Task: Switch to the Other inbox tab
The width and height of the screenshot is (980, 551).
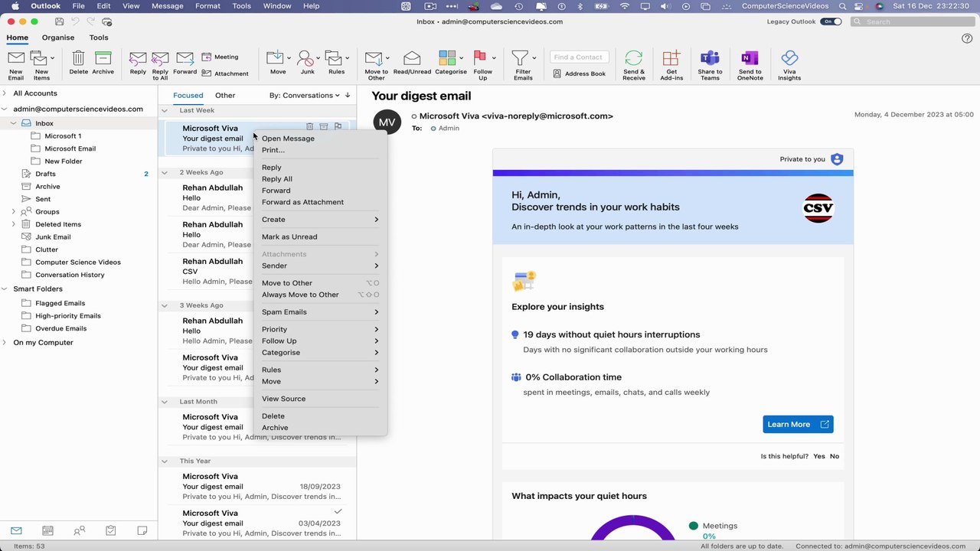Action: [x=225, y=96]
